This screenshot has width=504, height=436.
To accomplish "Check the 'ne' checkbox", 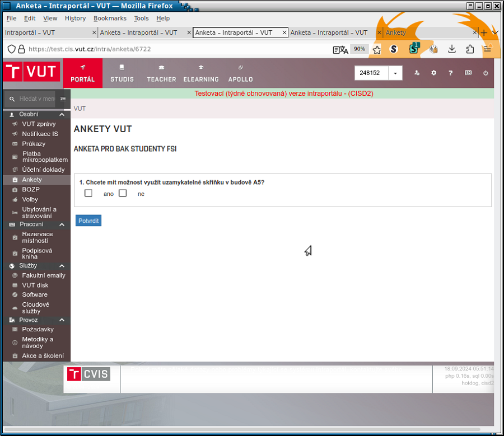I will 123,193.
